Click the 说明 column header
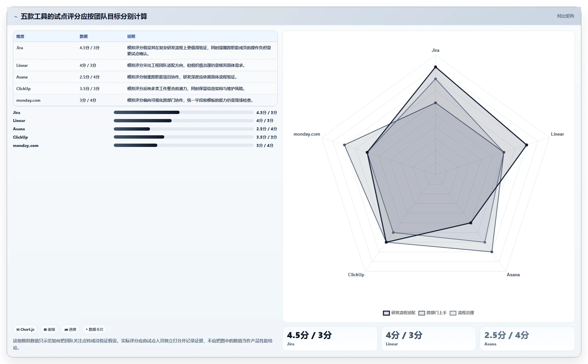Viewport: 588px width, 364px height. 131,37
